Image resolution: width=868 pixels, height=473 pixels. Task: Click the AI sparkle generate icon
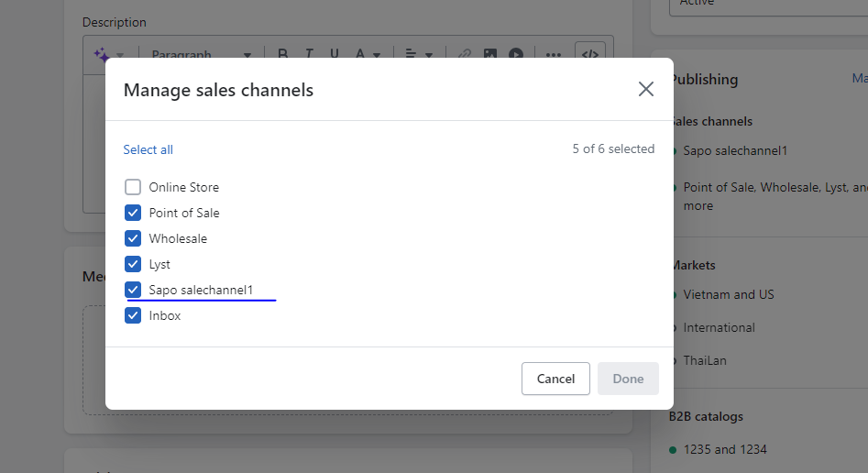(102, 54)
